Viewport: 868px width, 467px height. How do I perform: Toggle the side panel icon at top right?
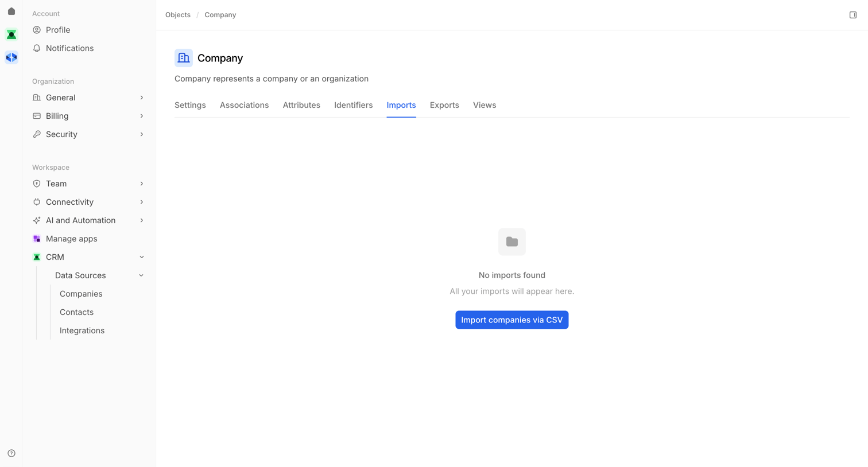[853, 15]
